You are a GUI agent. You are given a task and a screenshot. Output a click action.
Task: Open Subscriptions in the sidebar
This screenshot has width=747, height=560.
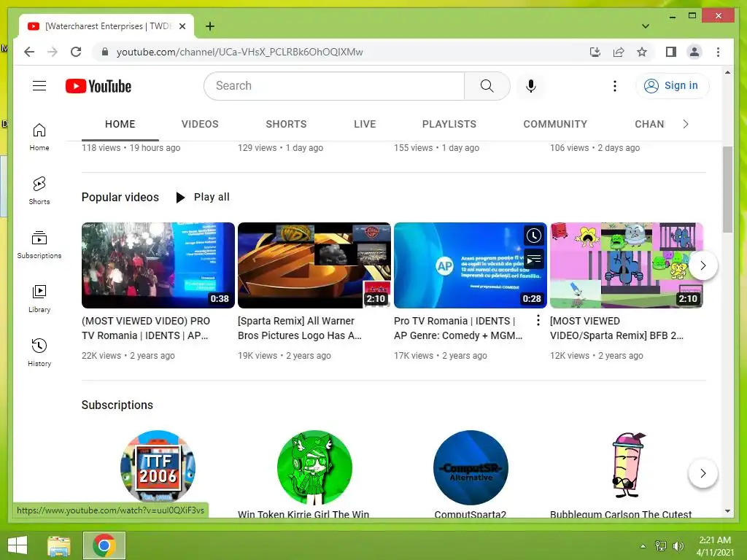click(x=39, y=244)
